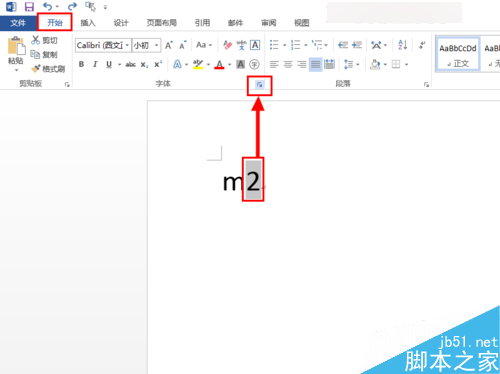Image resolution: width=500 pixels, height=374 pixels.
Task: Open the Aa change case dropdown
Action: click(x=204, y=45)
